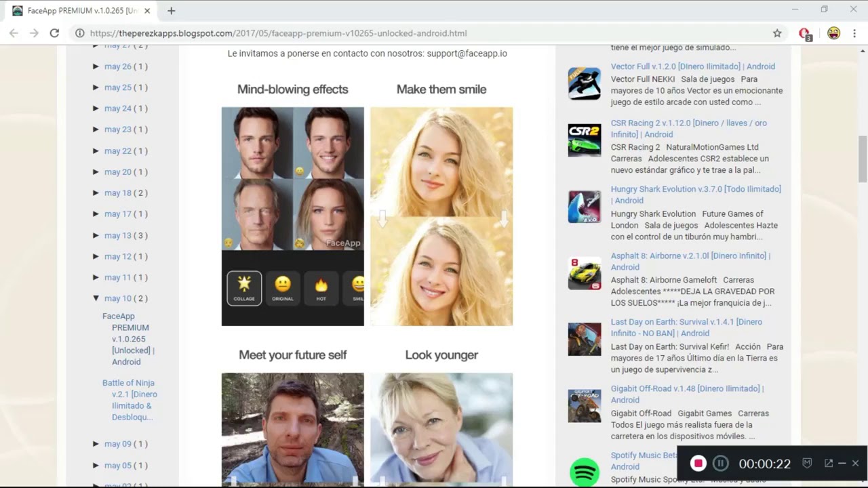
Task: Click CSR Racing 2 app icon
Action: pyautogui.click(x=585, y=140)
